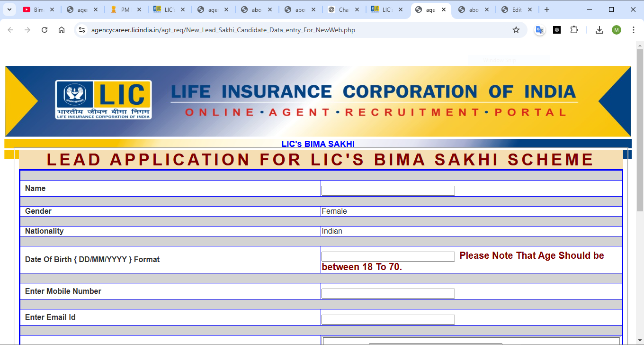Switch to the Edit tab
Viewport: 644px width, 345px height.
[x=514, y=9]
